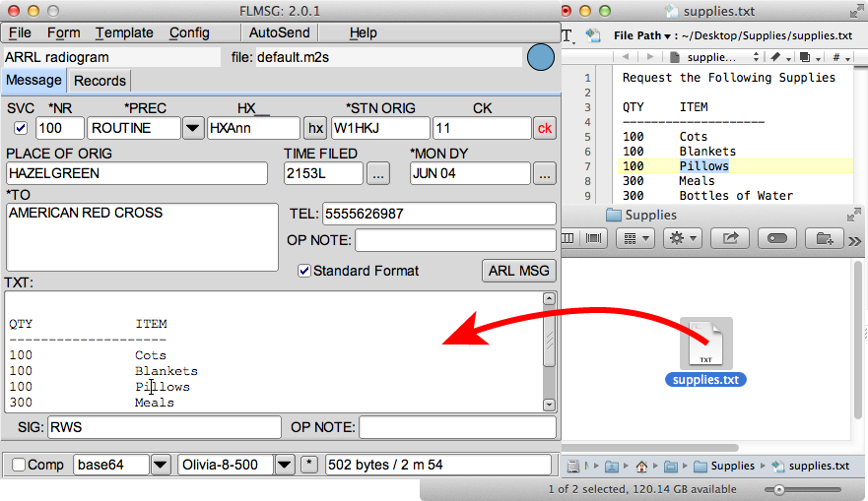The image size is (868, 501).
Task: Click the TXT area up scroll arrow
Action: 549,299
